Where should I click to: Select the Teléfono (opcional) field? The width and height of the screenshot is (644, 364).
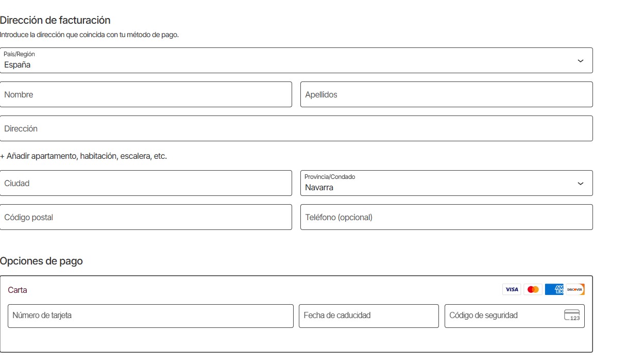point(446,217)
